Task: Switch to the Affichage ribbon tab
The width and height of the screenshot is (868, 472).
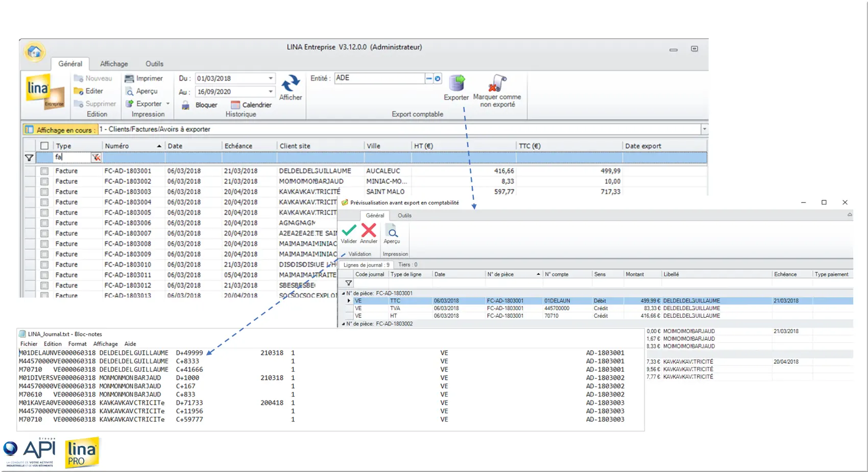Action: 114,64
